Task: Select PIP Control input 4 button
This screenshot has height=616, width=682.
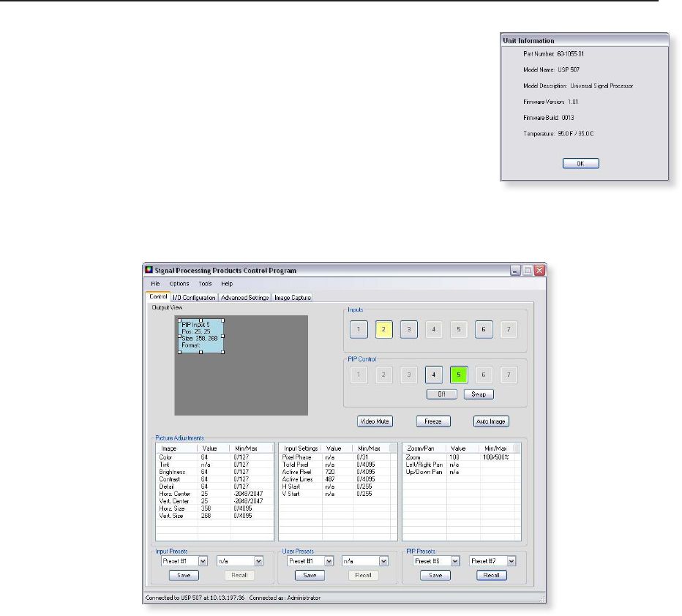Action: 434,375
